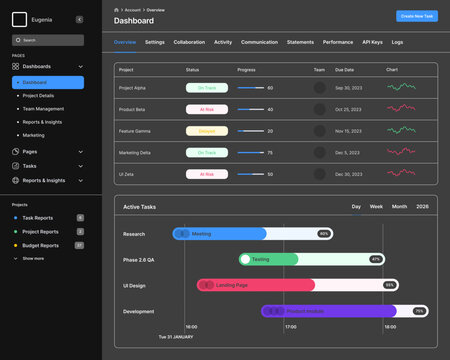Click the Marketing Delta progress bar
Screen dimensions: 450x360
[x=251, y=153]
